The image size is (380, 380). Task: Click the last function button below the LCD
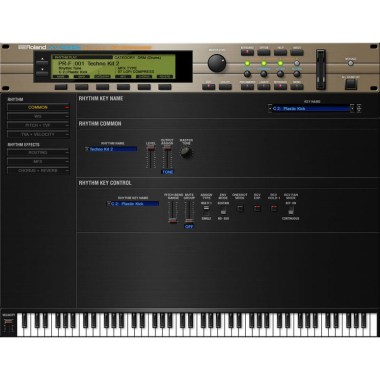pyautogui.click(x=165, y=87)
